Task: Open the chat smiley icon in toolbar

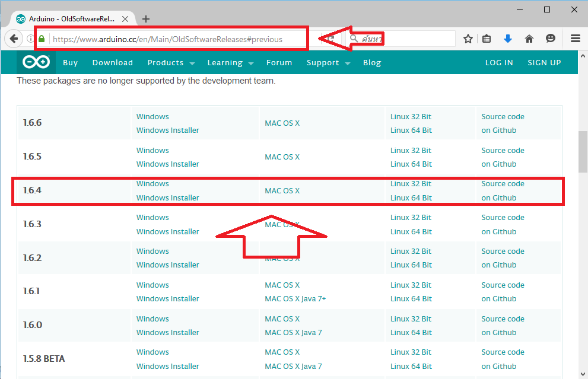Action: 550,38
